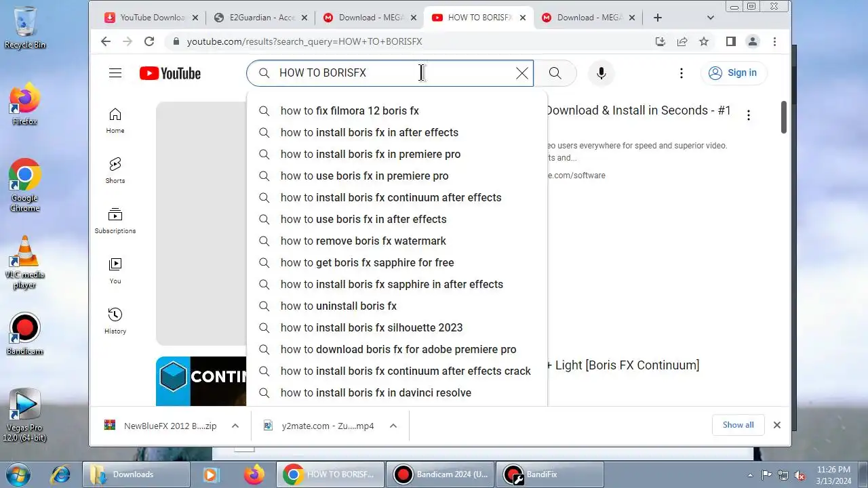Select suggestion download boris fx for adobe premiere pro
The width and height of the screenshot is (868, 488).
(397, 349)
